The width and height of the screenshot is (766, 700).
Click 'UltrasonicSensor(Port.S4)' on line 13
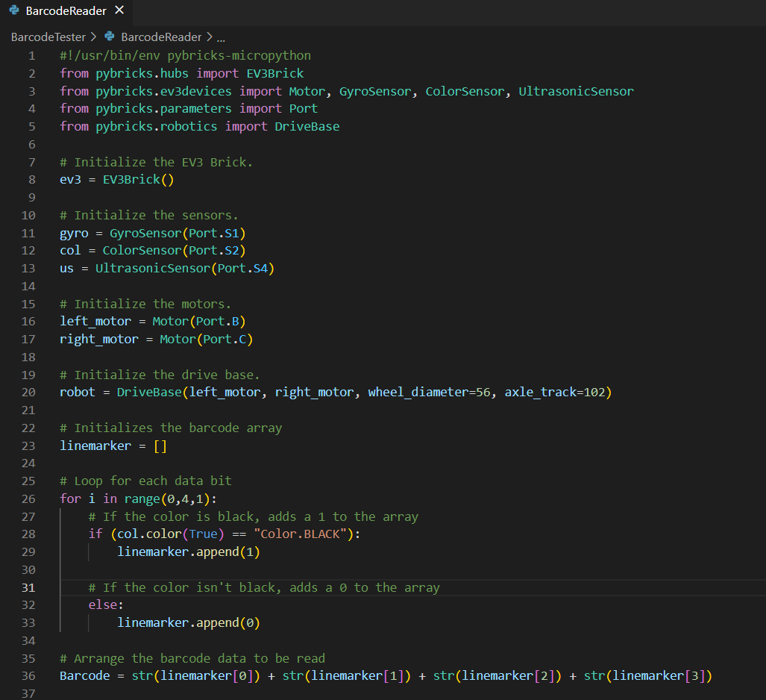[x=185, y=269]
